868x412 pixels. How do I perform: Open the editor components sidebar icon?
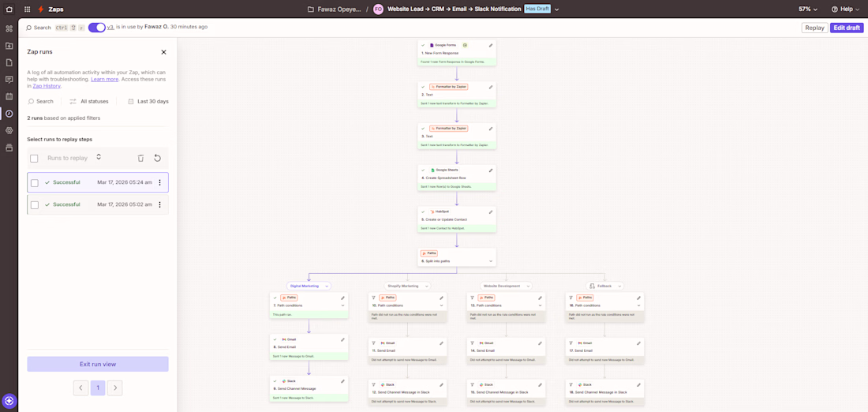(x=9, y=28)
